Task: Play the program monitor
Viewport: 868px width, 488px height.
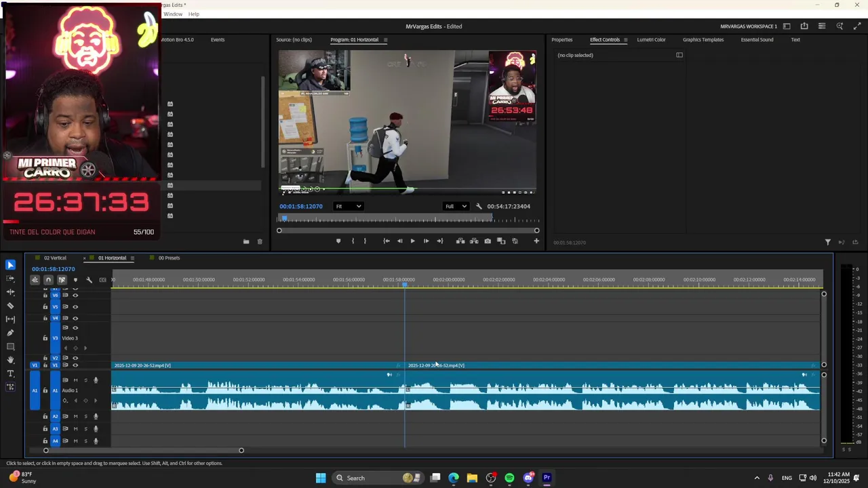Action: point(412,241)
